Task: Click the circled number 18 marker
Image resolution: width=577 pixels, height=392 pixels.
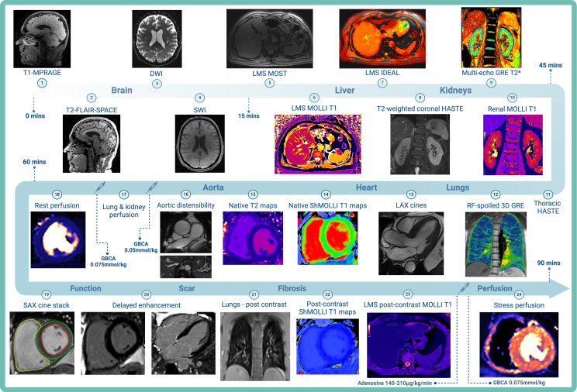Action: click(57, 194)
